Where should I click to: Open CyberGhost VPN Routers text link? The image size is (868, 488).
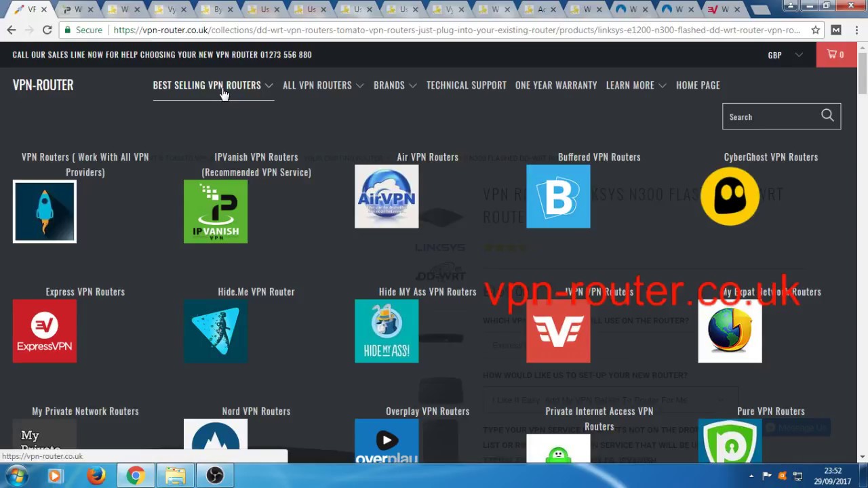[x=771, y=157]
